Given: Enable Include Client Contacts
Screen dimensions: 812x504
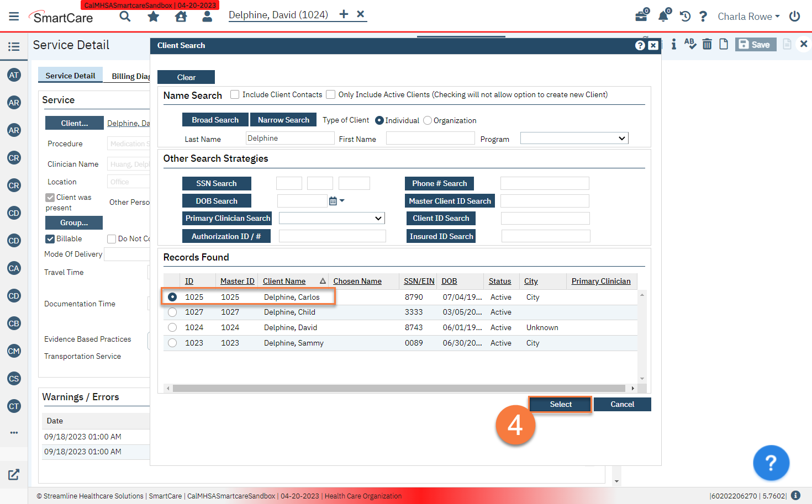Looking at the screenshot, I should pyautogui.click(x=234, y=94).
